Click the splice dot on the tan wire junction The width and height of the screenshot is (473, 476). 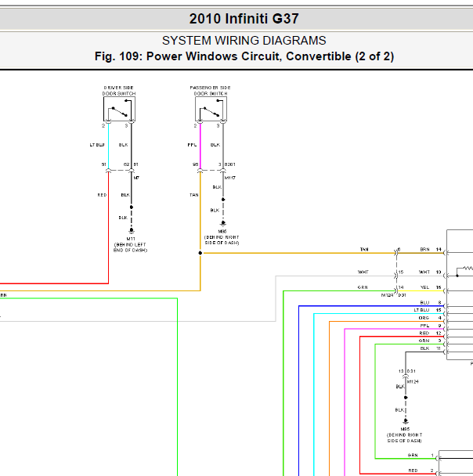200,253
